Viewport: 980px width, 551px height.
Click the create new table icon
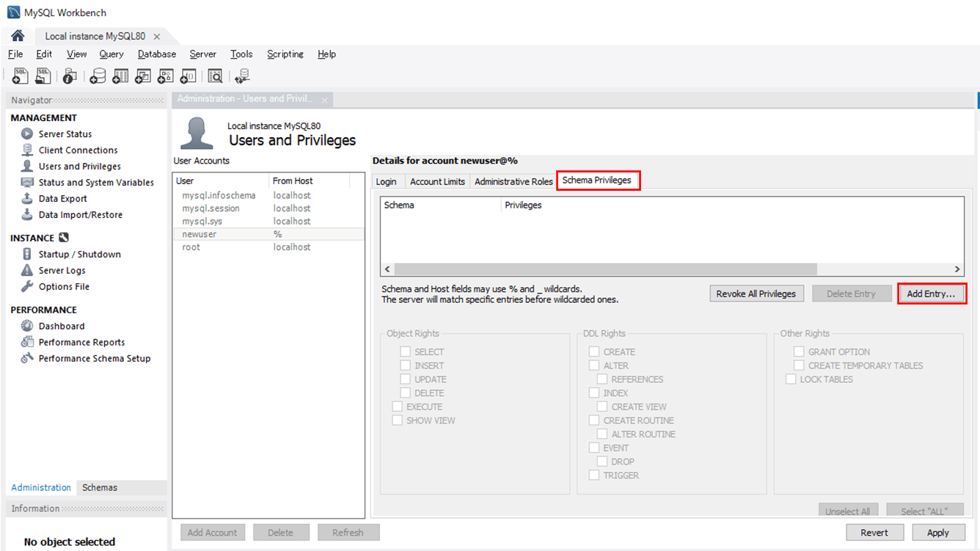[x=120, y=76]
